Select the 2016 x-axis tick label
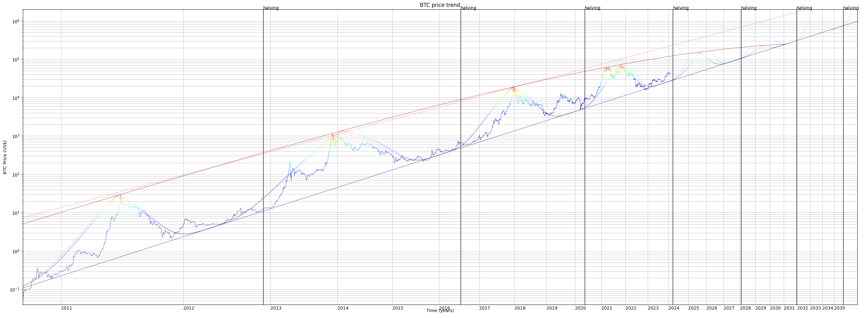 click(444, 308)
